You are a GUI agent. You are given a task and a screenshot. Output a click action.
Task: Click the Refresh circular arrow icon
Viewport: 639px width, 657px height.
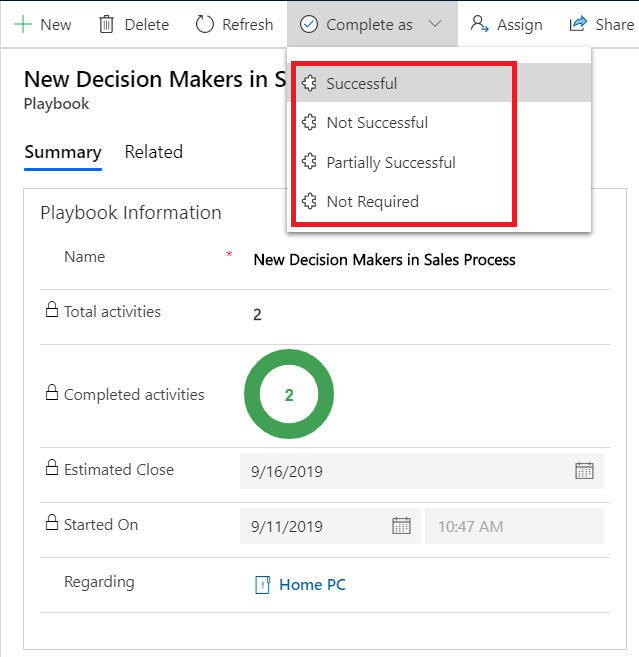click(x=205, y=24)
